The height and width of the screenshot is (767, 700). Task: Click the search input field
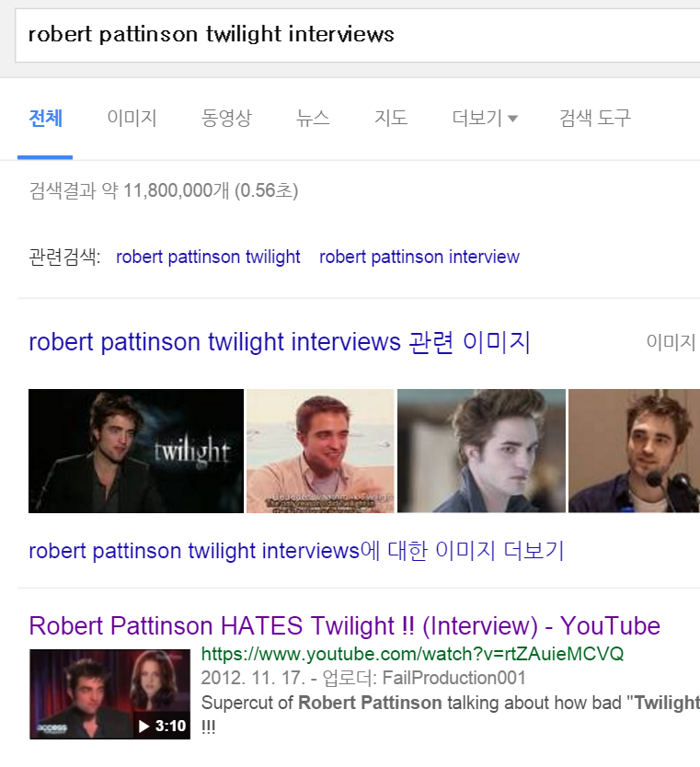point(358,35)
